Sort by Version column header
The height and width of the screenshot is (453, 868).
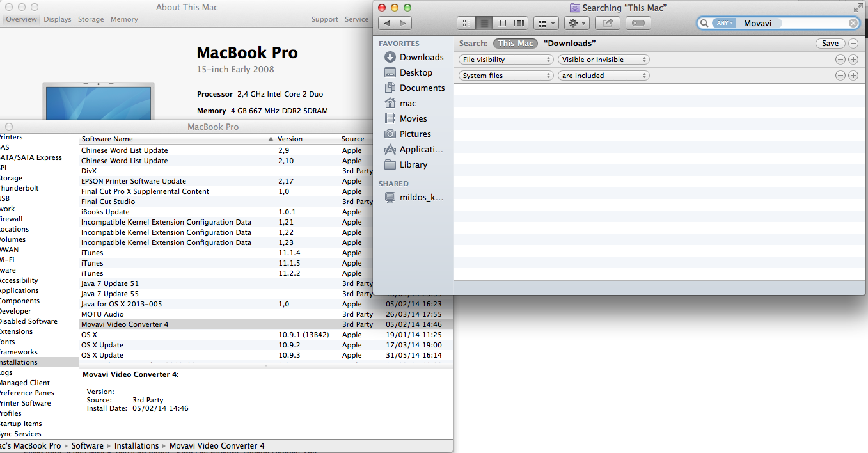(x=307, y=139)
